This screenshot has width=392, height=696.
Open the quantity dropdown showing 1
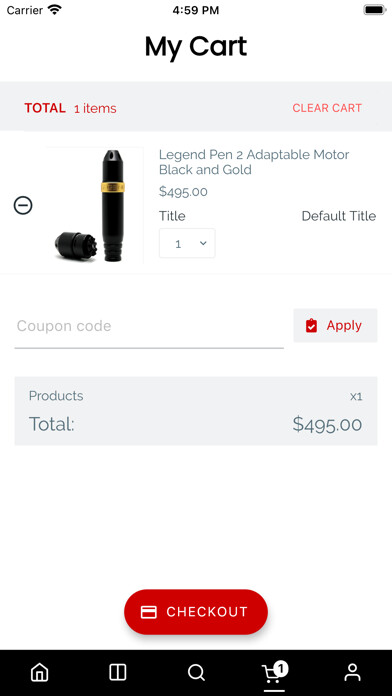click(x=187, y=243)
